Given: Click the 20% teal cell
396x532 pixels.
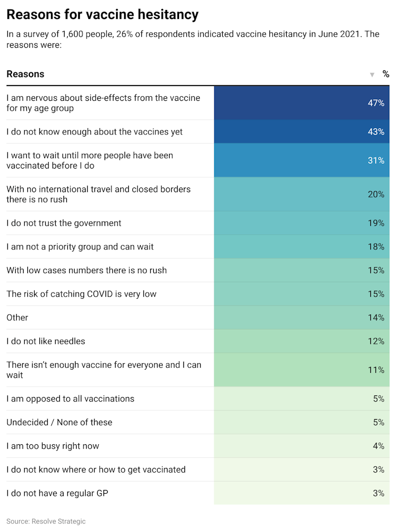Looking at the screenshot, I should coord(301,194).
